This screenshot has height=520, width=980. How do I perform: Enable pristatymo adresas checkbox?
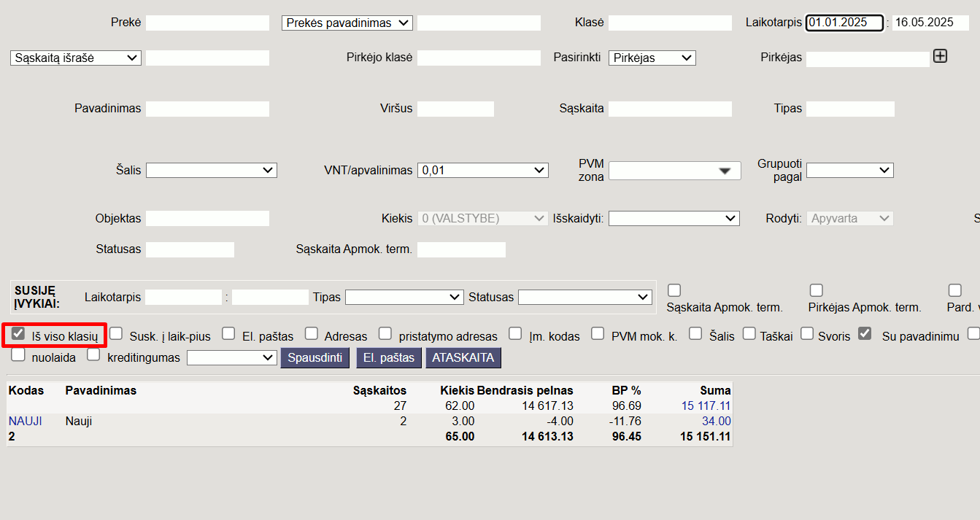point(385,334)
